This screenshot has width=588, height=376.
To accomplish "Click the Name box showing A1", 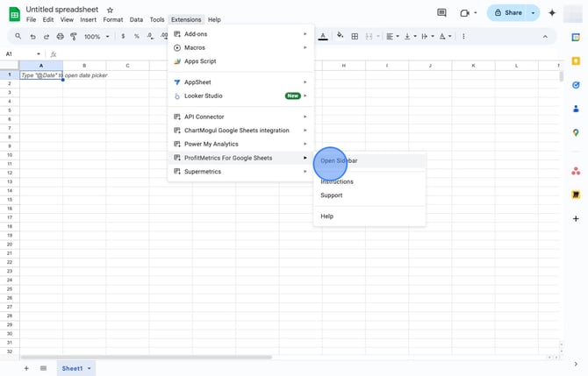I will click(x=23, y=54).
